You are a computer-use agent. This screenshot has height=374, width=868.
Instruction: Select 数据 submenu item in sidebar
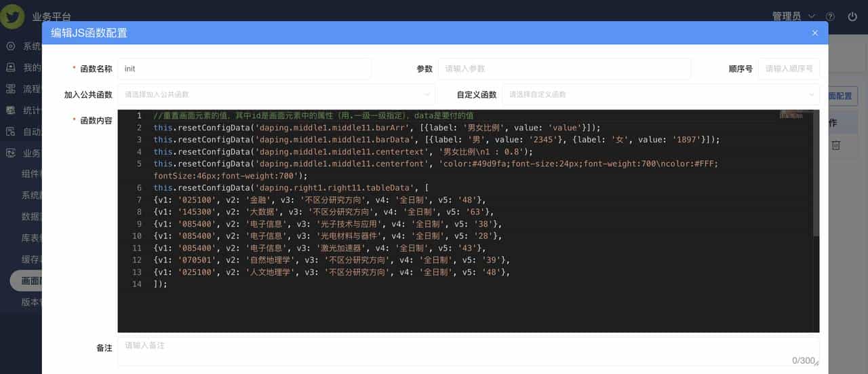(x=31, y=217)
